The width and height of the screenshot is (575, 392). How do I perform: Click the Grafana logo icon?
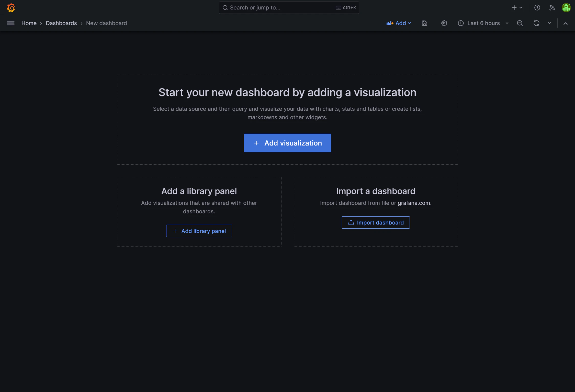11,8
